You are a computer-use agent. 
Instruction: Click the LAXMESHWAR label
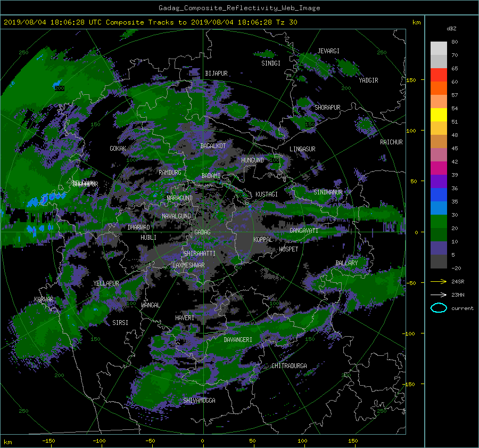(x=188, y=265)
